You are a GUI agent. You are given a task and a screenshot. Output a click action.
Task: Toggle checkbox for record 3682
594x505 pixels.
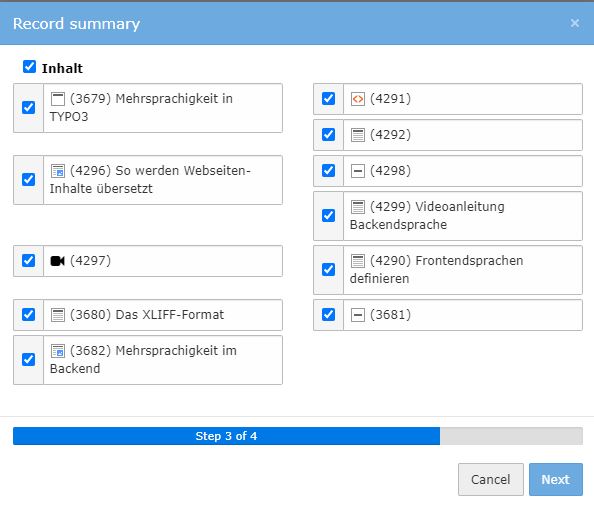tap(28, 360)
